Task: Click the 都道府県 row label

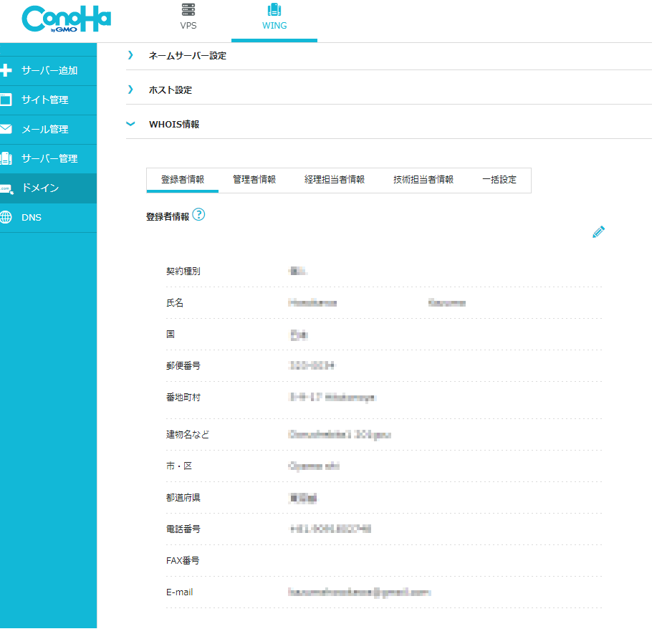Action: [x=183, y=498]
